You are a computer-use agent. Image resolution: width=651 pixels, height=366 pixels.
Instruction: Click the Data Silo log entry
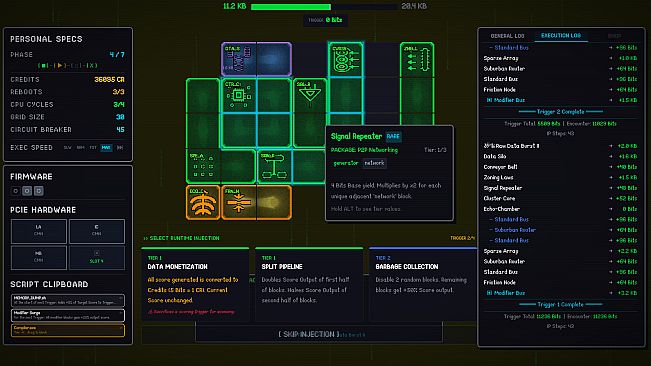[560, 156]
